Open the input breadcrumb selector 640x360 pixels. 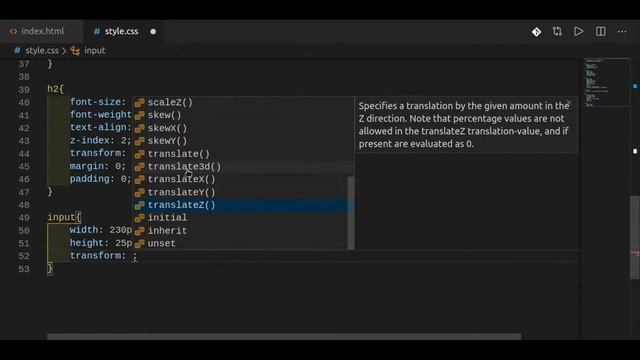95,51
